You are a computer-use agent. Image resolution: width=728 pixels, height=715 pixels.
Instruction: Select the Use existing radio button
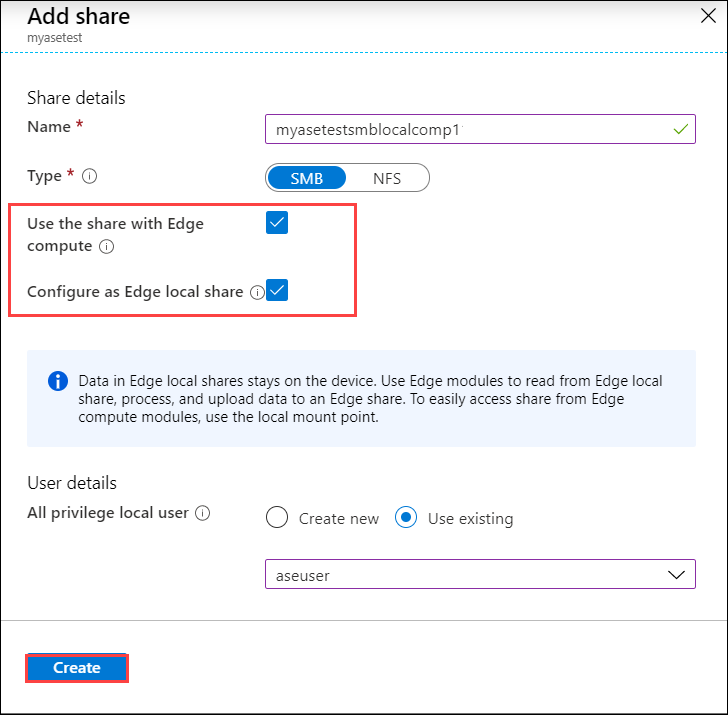[407, 518]
